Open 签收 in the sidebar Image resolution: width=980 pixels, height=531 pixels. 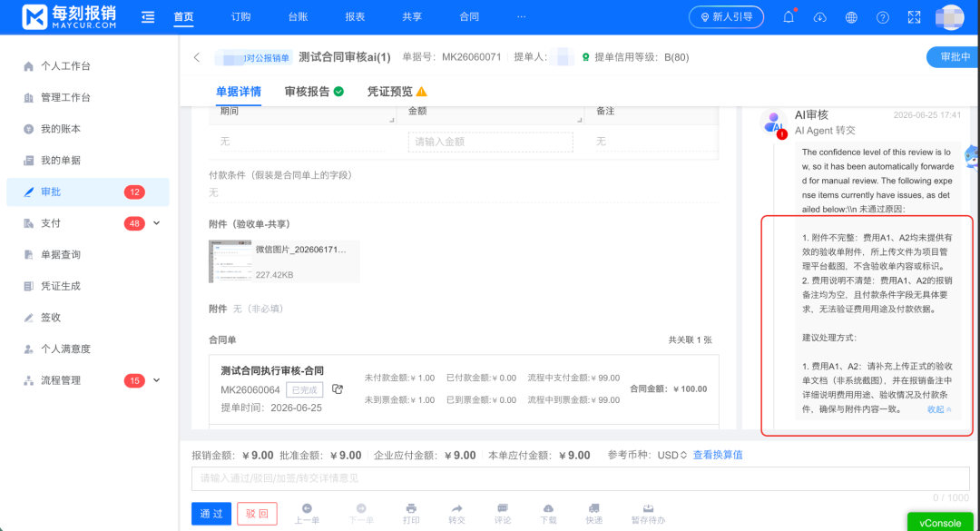coord(51,317)
